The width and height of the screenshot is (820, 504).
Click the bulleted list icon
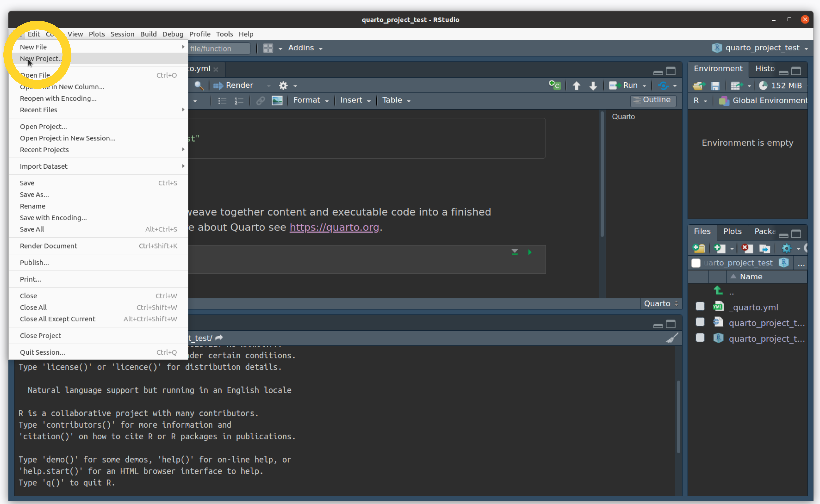click(222, 100)
